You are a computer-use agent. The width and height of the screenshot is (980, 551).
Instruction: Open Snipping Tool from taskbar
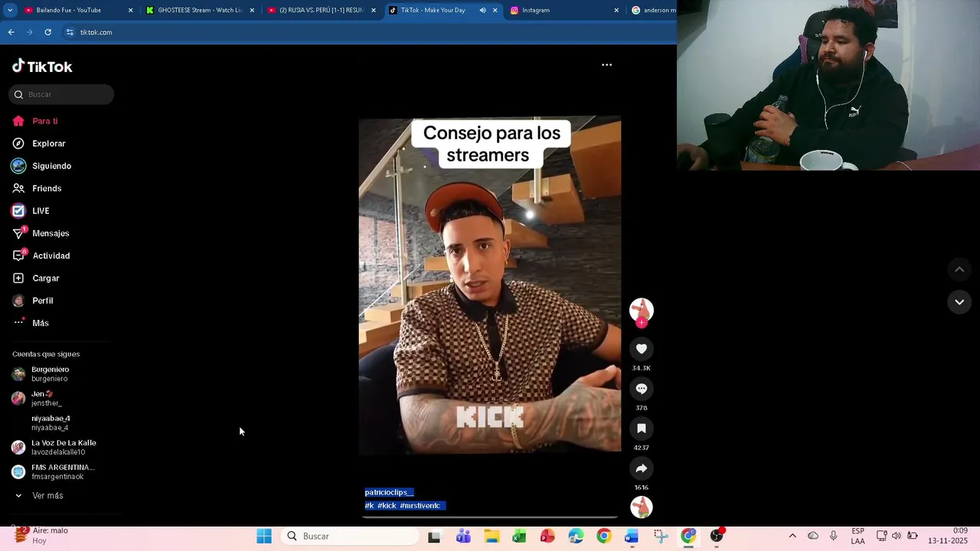click(661, 536)
